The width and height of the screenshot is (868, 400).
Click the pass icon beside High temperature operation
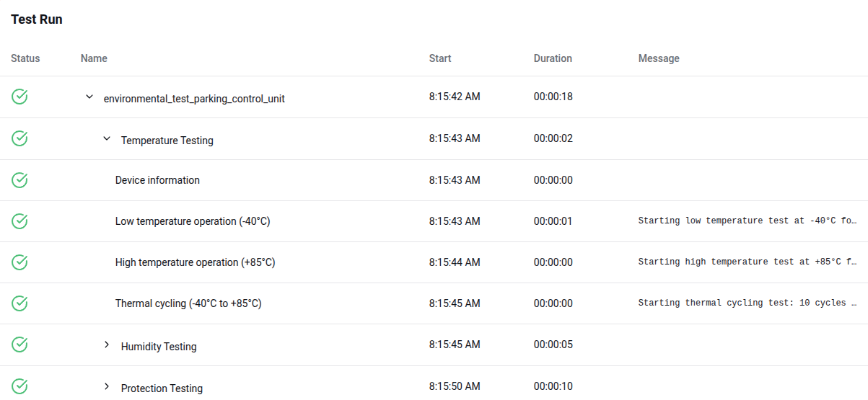[20, 262]
